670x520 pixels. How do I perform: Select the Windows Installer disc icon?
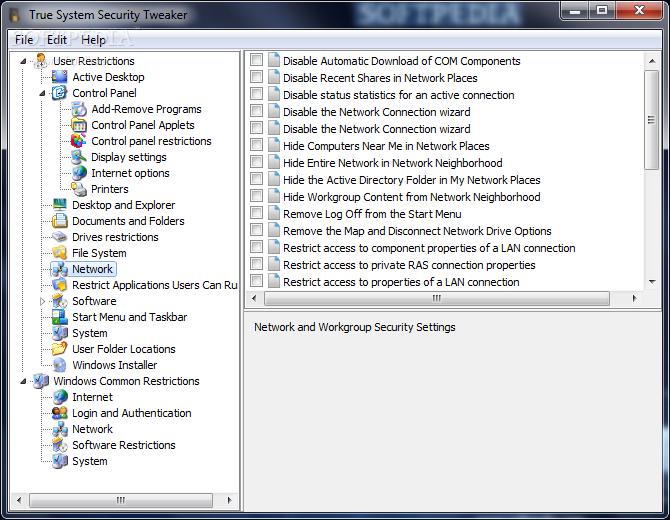coord(59,365)
